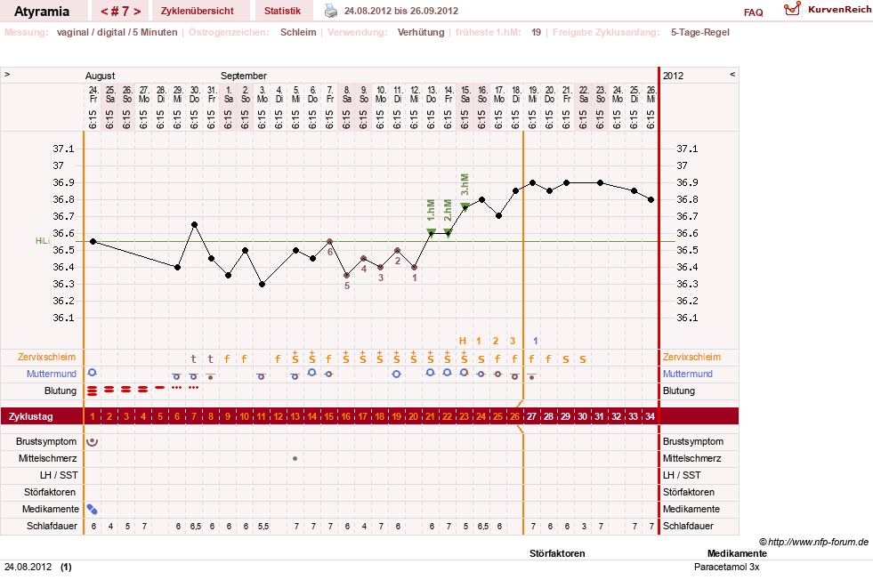
Task: Click the left Muttermund row label
Action: tap(52, 374)
